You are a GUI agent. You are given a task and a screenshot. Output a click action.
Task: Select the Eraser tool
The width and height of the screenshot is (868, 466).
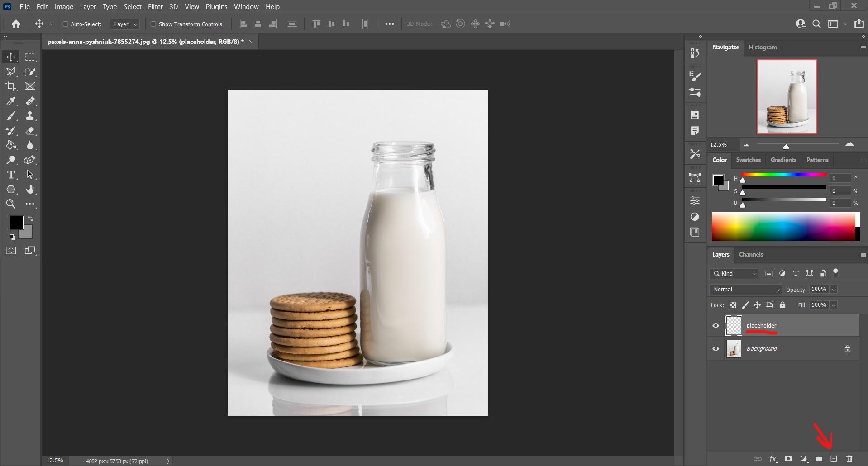(x=30, y=131)
